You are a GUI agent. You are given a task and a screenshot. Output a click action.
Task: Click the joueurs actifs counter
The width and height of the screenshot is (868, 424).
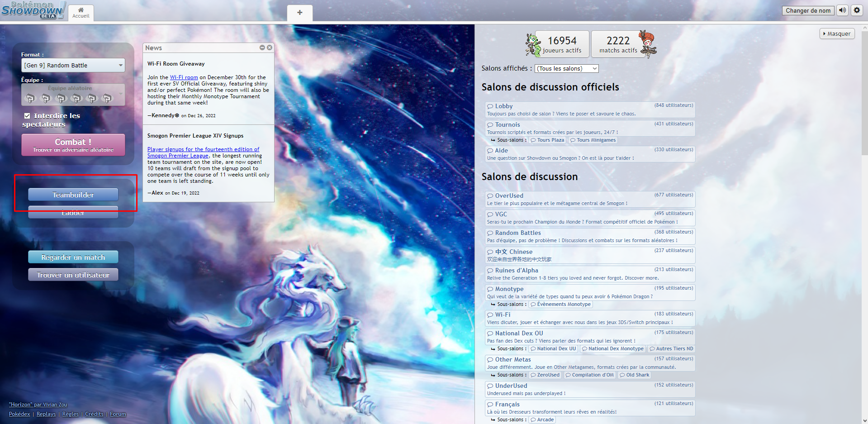tap(562, 44)
